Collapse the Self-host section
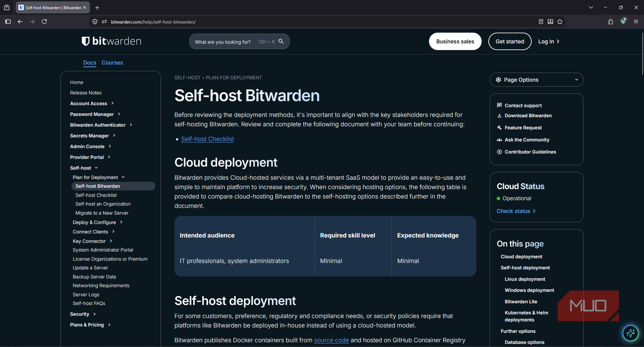This screenshot has height=347, width=644. (84, 168)
